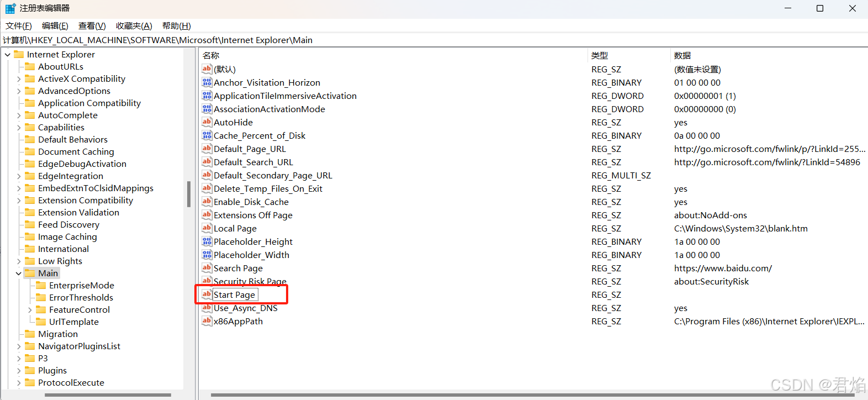The height and width of the screenshot is (400, 868).
Task: Click the C:\Windows\System32\blank.htm data cell
Action: click(740, 228)
